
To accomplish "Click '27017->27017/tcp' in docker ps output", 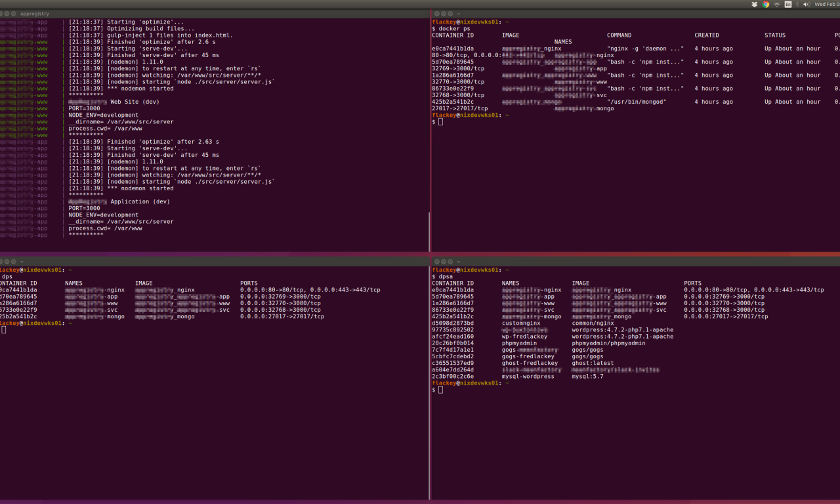I will coord(460,108).
